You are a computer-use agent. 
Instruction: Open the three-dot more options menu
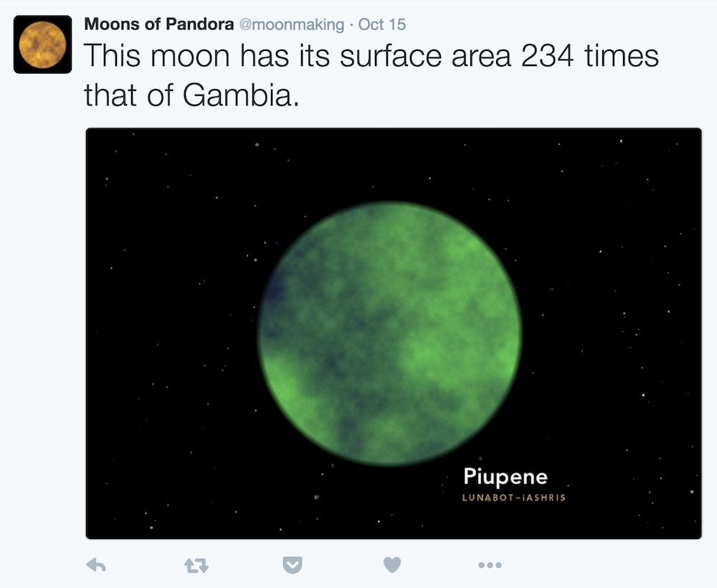coord(490,565)
